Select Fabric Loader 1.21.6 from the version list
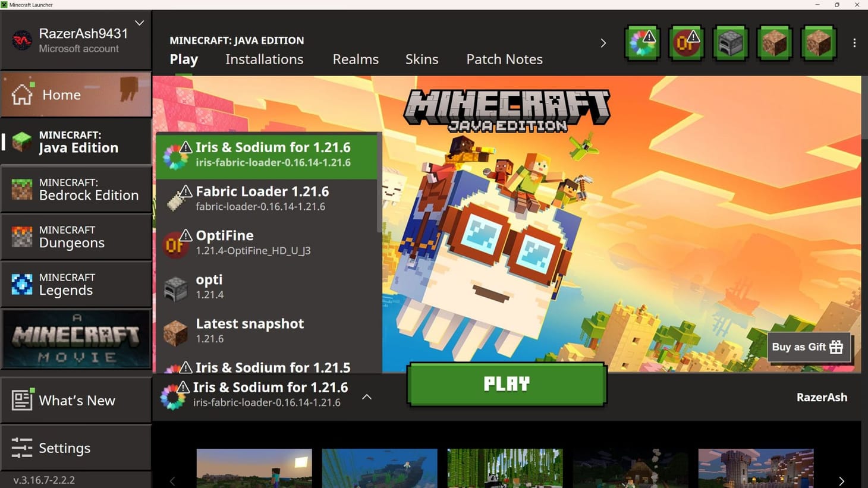The width and height of the screenshot is (868, 488). click(x=262, y=198)
